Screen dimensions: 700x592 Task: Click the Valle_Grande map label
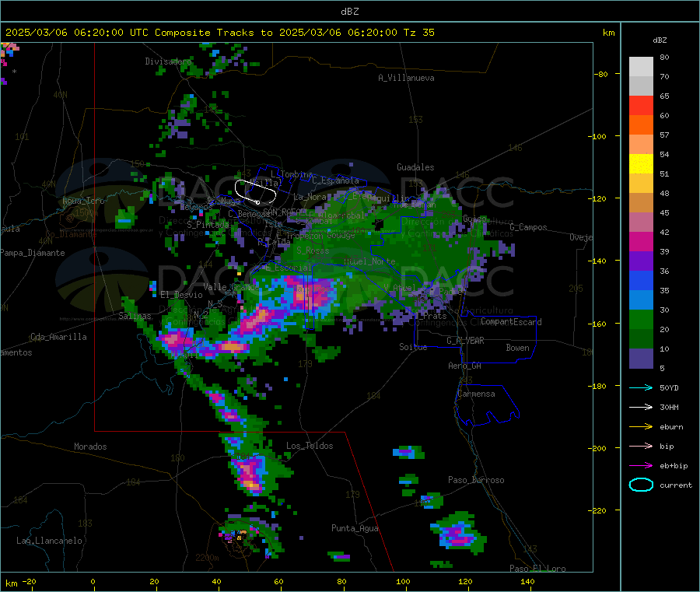point(231,287)
